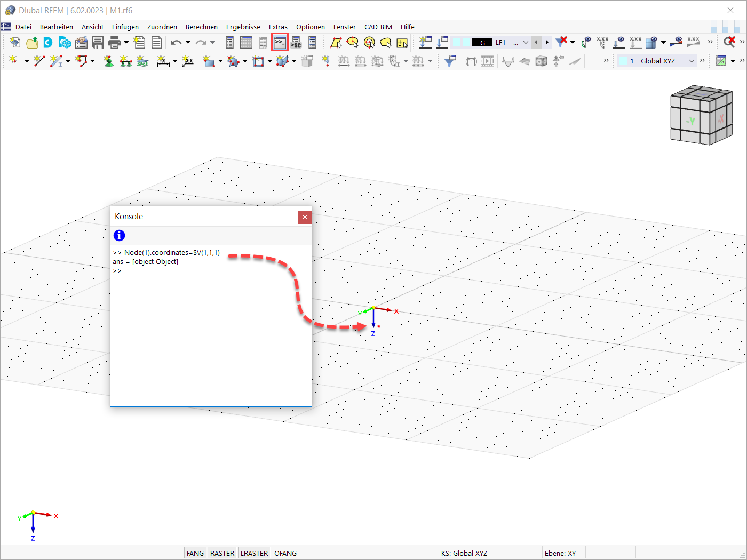Open the console window toolbar icon

point(280,42)
